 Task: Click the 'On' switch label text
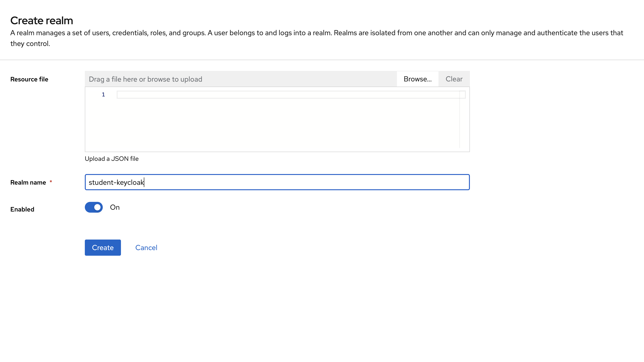tap(115, 207)
